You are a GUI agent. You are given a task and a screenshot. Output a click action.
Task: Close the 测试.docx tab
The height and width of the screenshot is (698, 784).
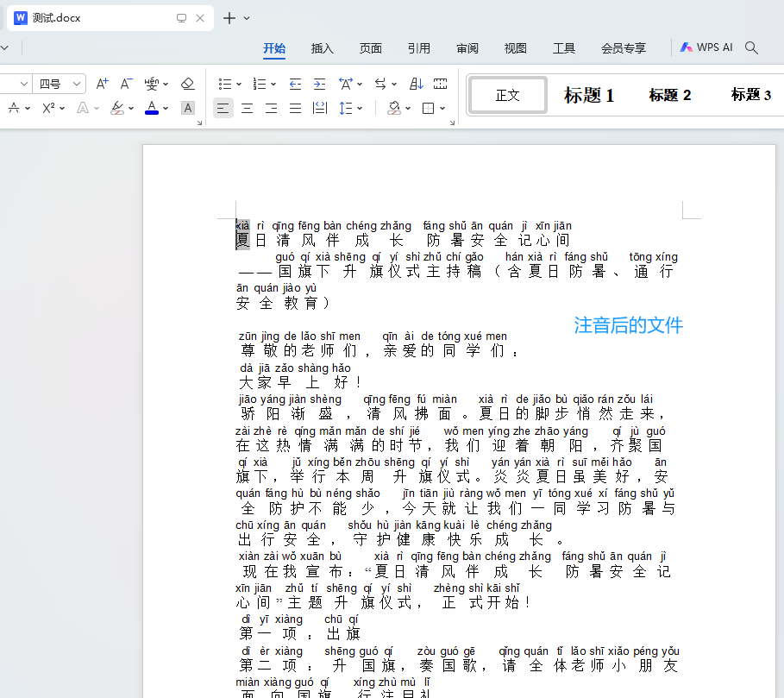click(200, 18)
